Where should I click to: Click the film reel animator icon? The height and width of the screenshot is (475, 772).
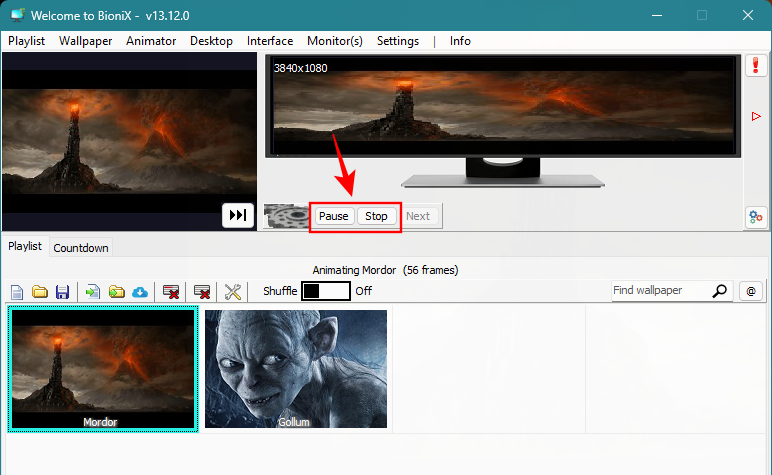286,216
